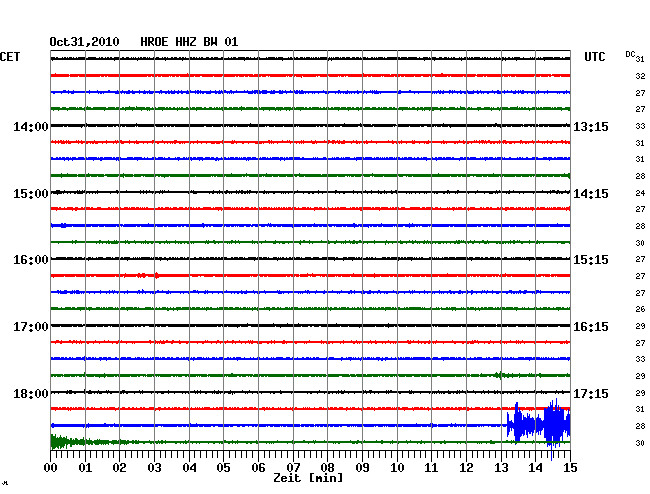The image size is (650, 494).
Task: Click minute 11 on the time axis
Action: (432, 467)
